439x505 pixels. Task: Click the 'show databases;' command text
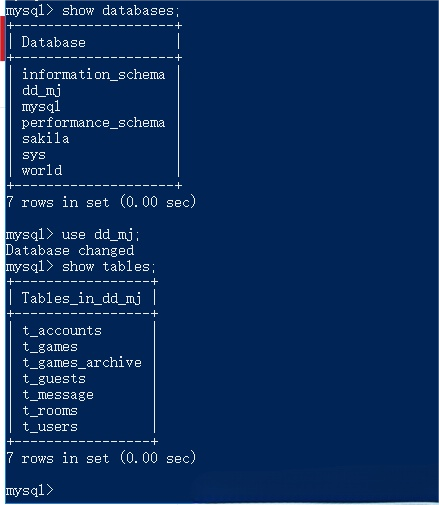pyautogui.click(x=121, y=11)
